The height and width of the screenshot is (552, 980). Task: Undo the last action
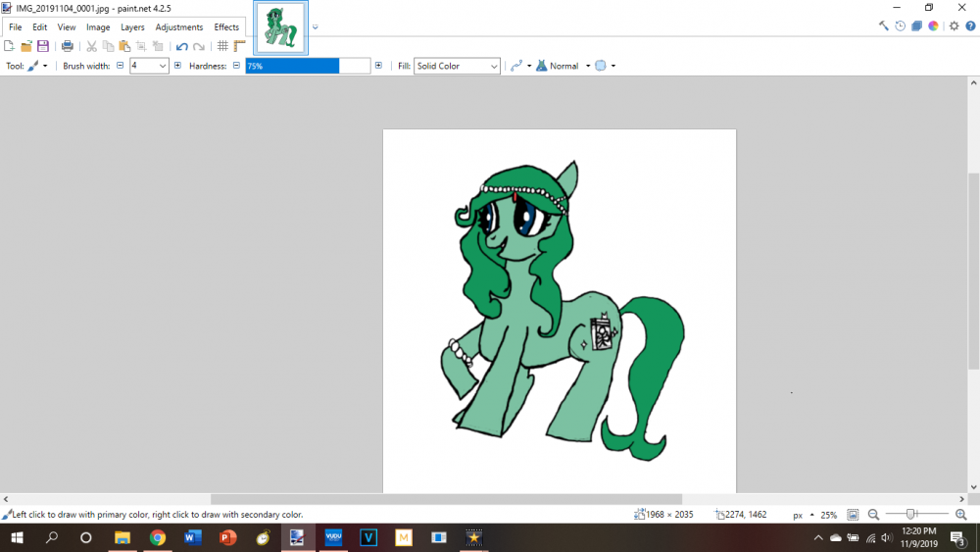182,46
